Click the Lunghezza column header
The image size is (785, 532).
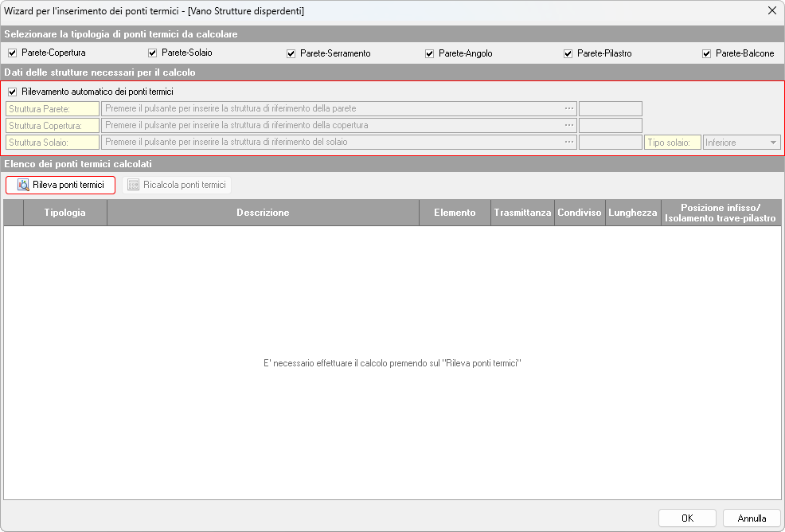point(633,213)
